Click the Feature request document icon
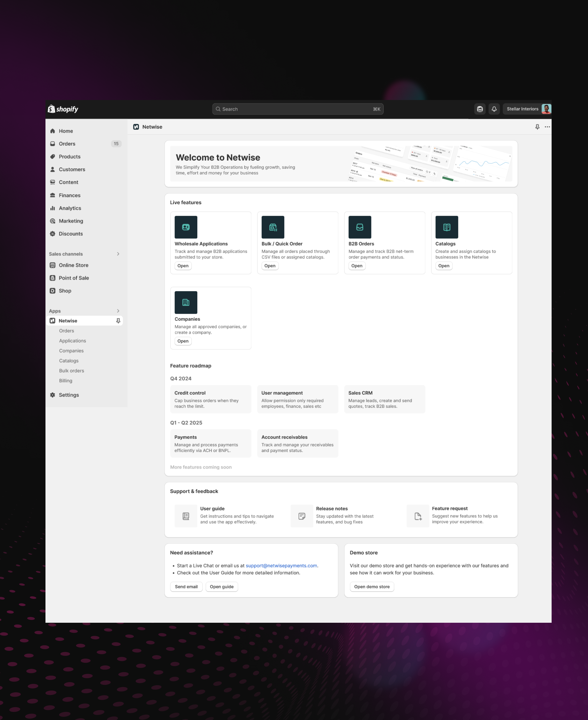The image size is (588, 720). click(x=418, y=516)
